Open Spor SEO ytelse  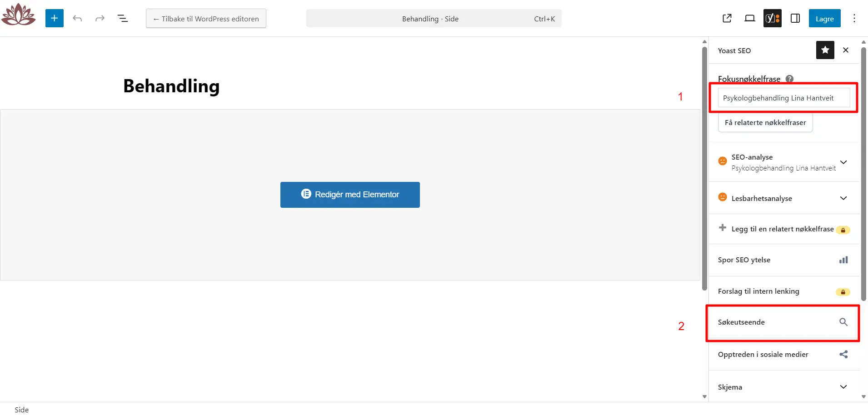[784, 260]
